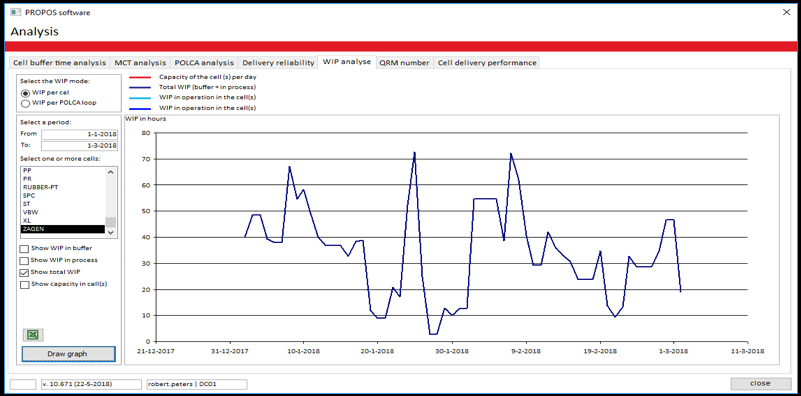Viewport: 801px width, 396px height.
Task: Click the PROPOS app icon in title bar
Action: pos(15,12)
